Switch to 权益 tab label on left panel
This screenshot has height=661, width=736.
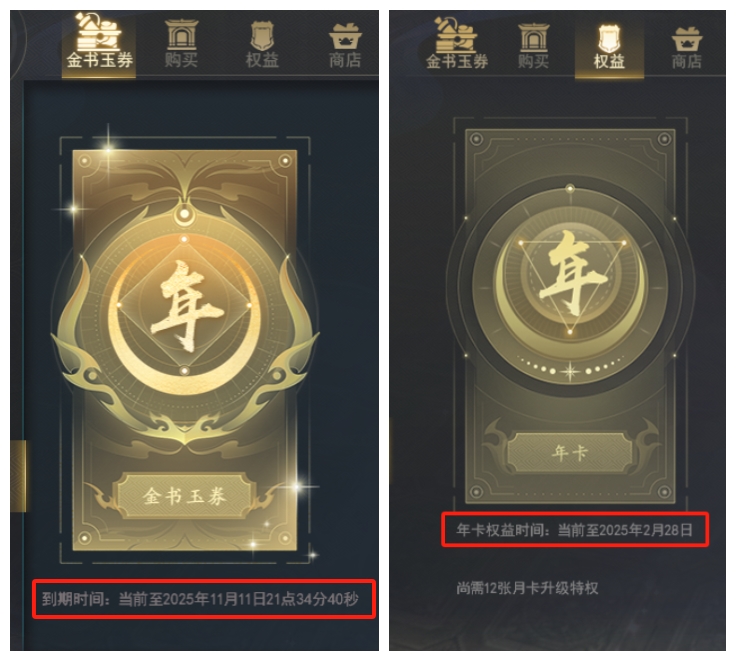[x=262, y=60]
